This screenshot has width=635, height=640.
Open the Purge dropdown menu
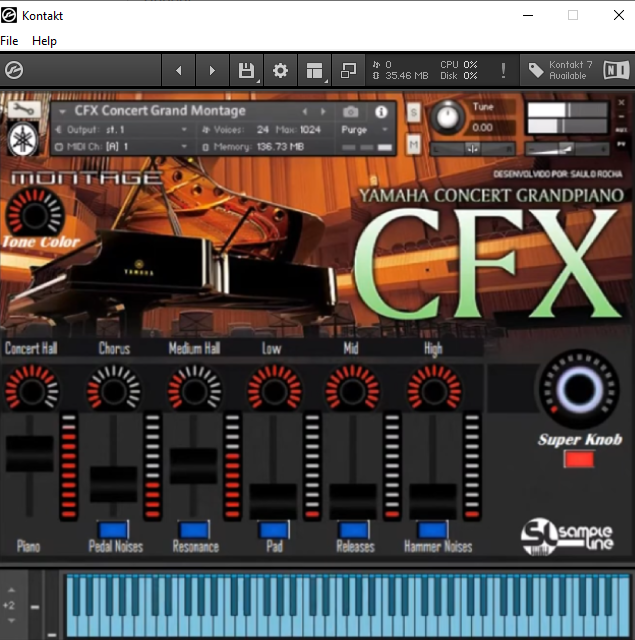[x=364, y=130]
